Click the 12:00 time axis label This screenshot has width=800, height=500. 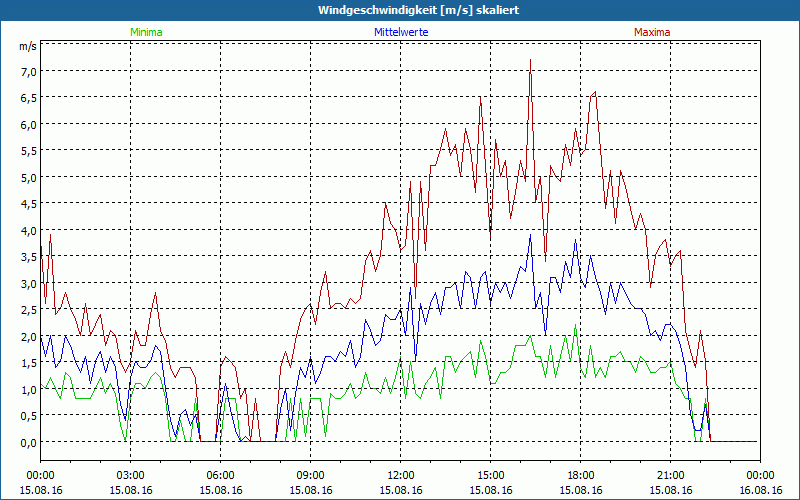(401, 476)
